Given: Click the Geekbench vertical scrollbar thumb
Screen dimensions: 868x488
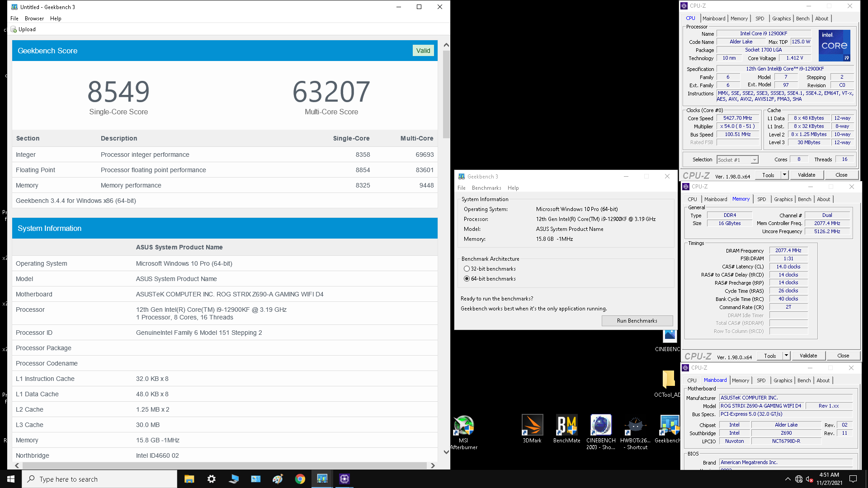Looking at the screenshot, I should tap(446, 94).
